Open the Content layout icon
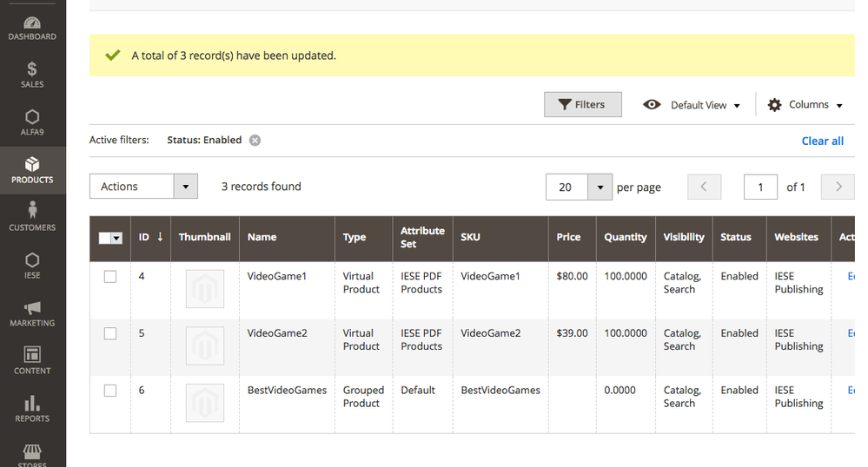This screenshot has height=467, width=868. [x=32, y=355]
